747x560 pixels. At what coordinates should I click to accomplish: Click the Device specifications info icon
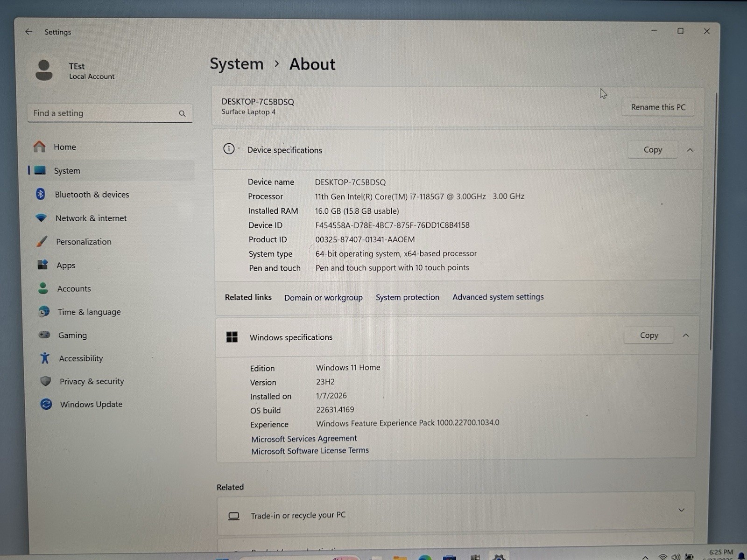[x=229, y=149]
